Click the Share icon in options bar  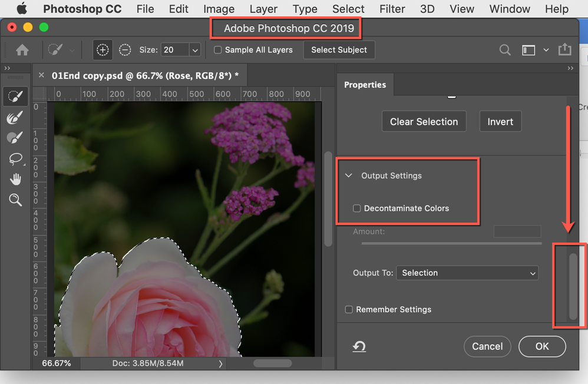[565, 49]
